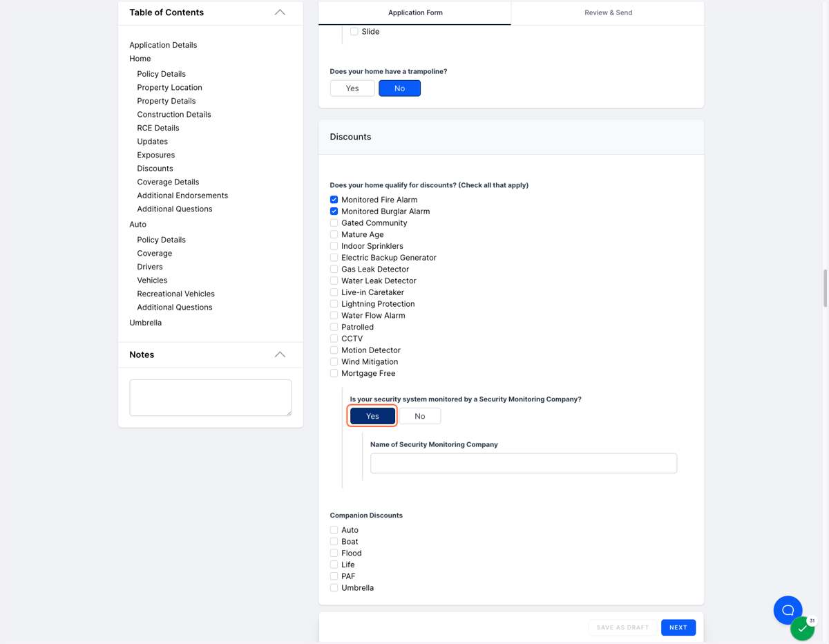The image size is (829, 644).
Task: Check the CCTV discount box
Action: point(334,339)
